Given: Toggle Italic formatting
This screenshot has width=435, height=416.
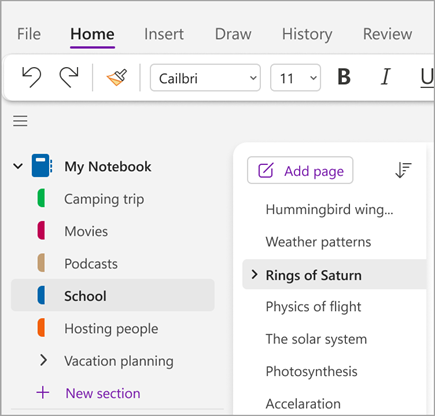Looking at the screenshot, I should tap(385, 77).
